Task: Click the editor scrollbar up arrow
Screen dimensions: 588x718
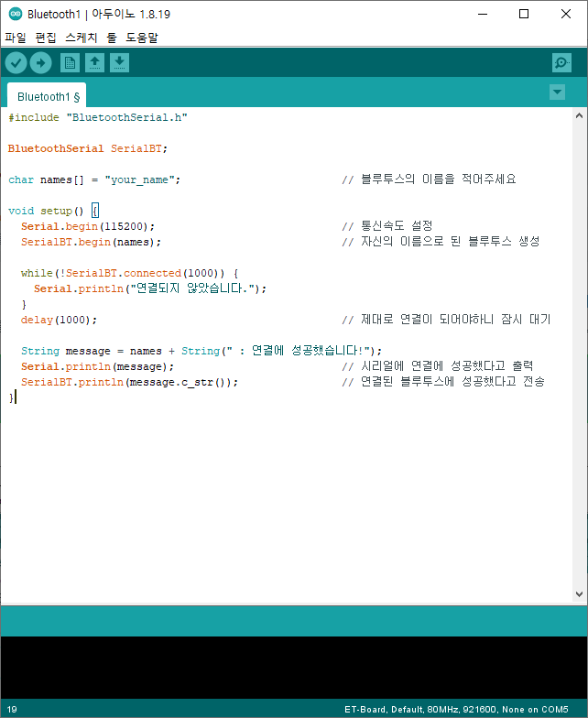Action: coord(579,115)
